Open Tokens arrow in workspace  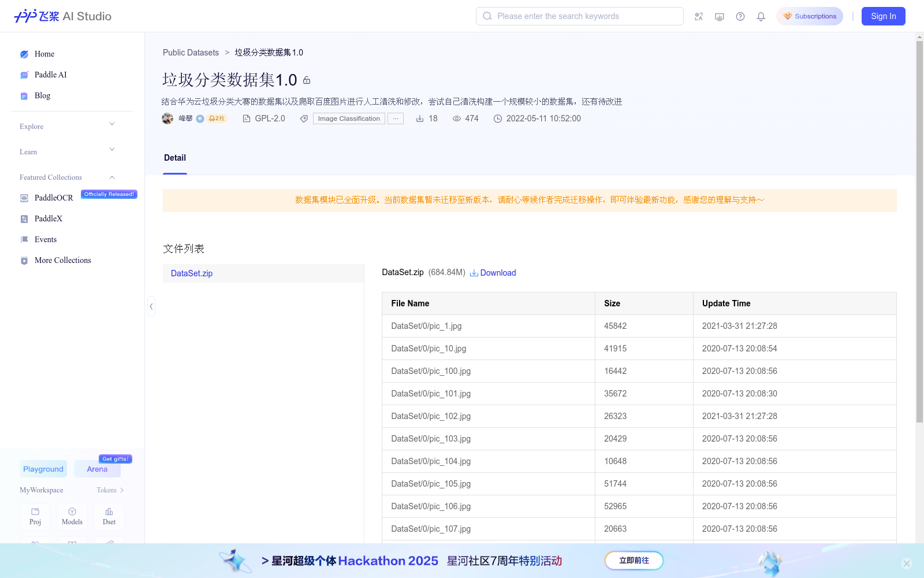(122, 490)
